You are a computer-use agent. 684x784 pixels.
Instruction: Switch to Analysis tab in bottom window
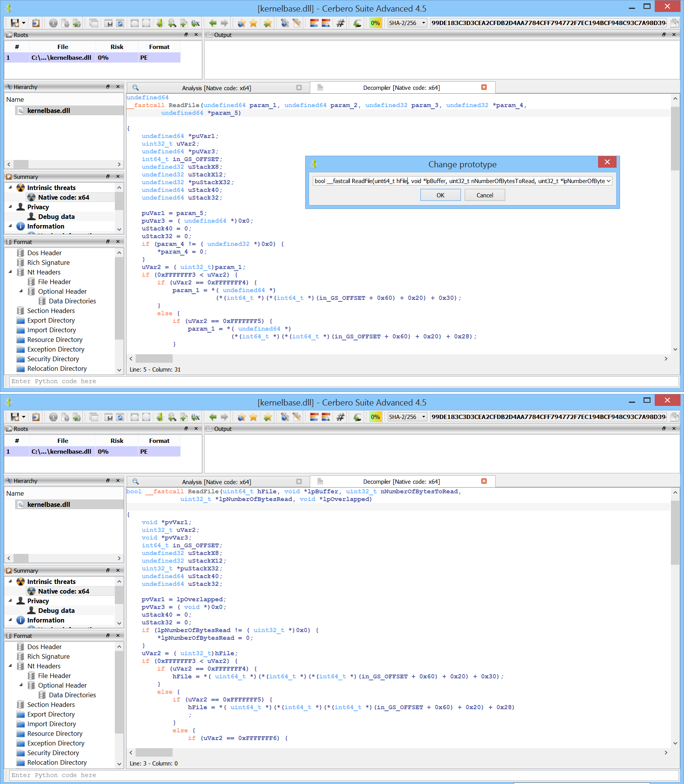217,482
